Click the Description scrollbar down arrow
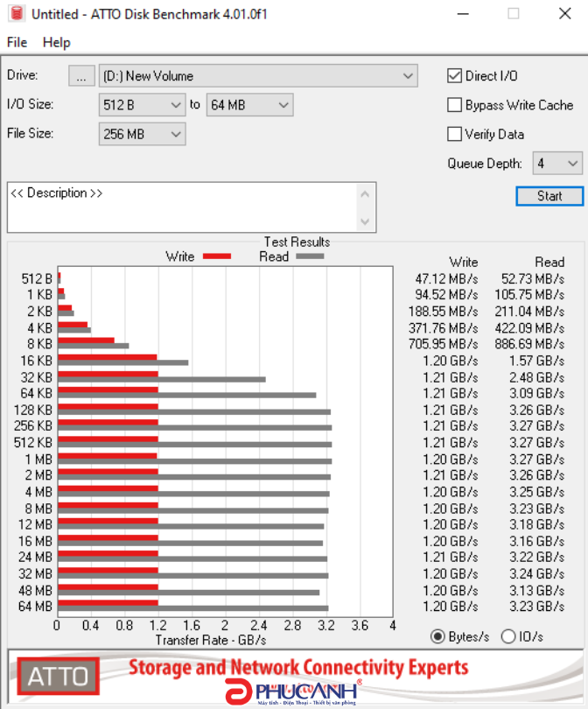Image resolution: width=588 pixels, height=709 pixels. point(365,221)
